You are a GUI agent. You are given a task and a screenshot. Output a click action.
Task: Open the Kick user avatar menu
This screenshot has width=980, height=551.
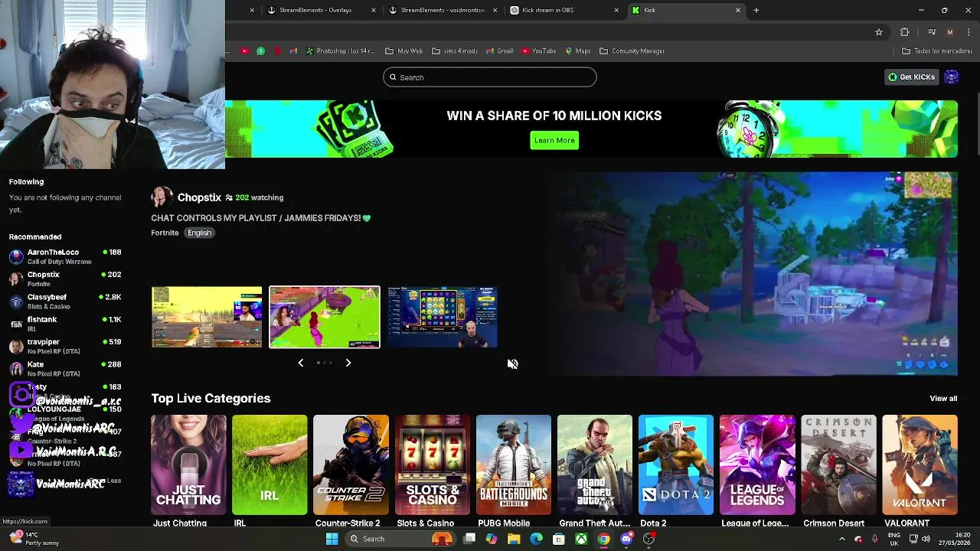(951, 77)
